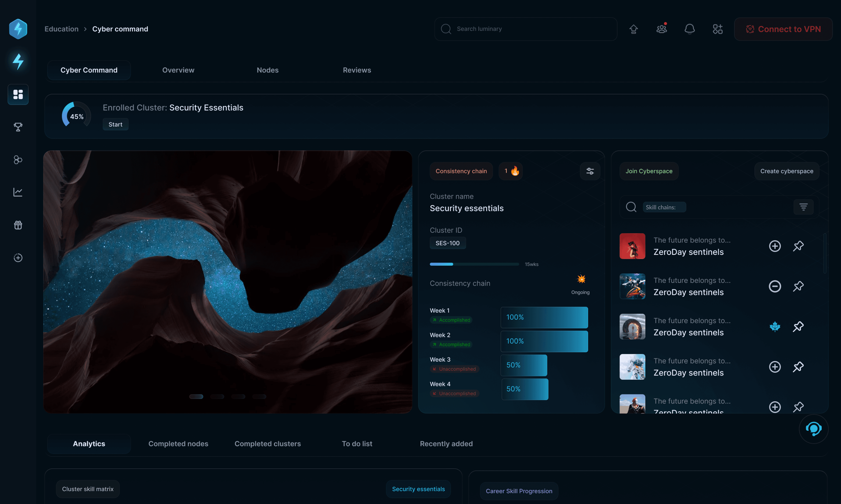
Task: Click the second carousel dot below the canyon image
Action: coord(217,396)
